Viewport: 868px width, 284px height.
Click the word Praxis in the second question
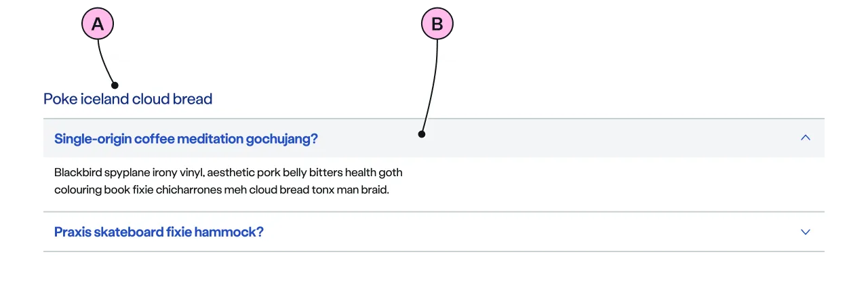coord(73,232)
